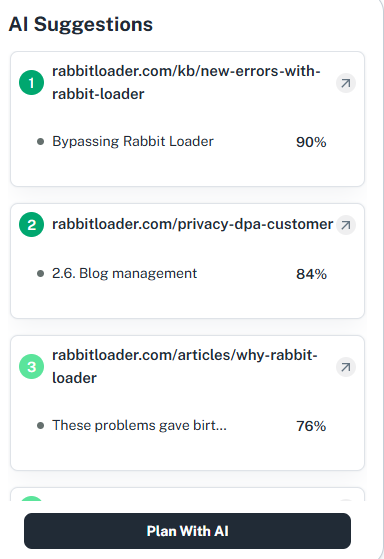This screenshot has height=559, width=384.
Task: Select the partially visible fourth suggestion card
Action: click(x=188, y=494)
